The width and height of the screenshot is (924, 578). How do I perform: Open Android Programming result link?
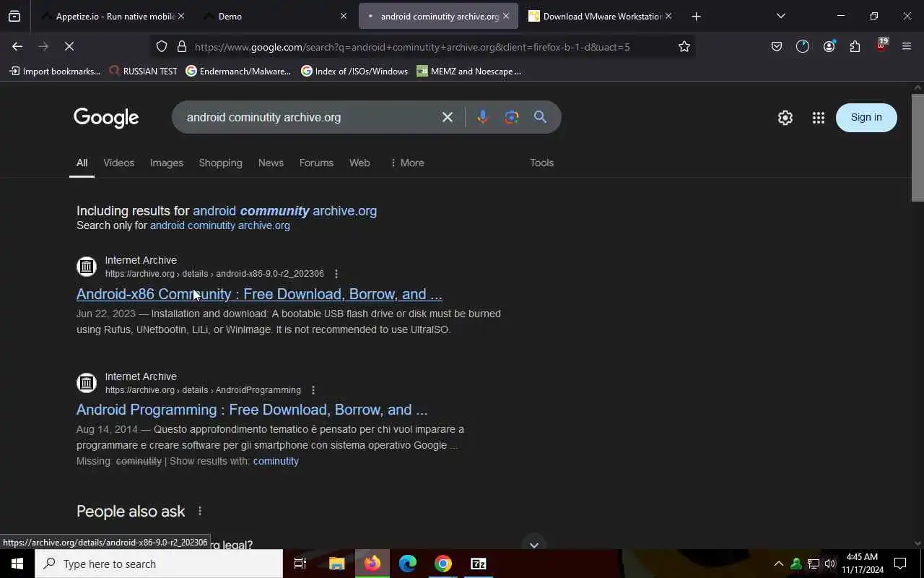coord(252,410)
